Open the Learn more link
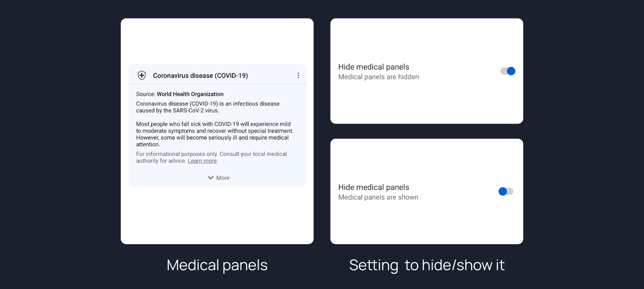The width and height of the screenshot is (644, 289). (202, 161)
